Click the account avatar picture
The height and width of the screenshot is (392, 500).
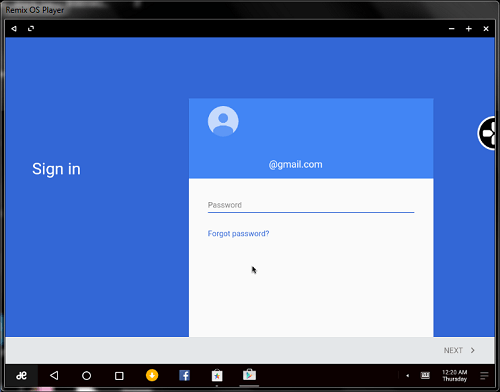[223, 121]
